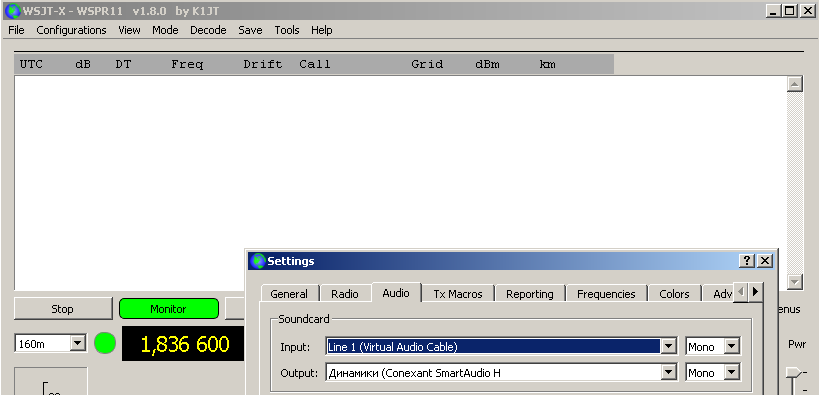Maximize the WSJT-X main window
This screenshot has width=819, height=395.
pos(790,10)
